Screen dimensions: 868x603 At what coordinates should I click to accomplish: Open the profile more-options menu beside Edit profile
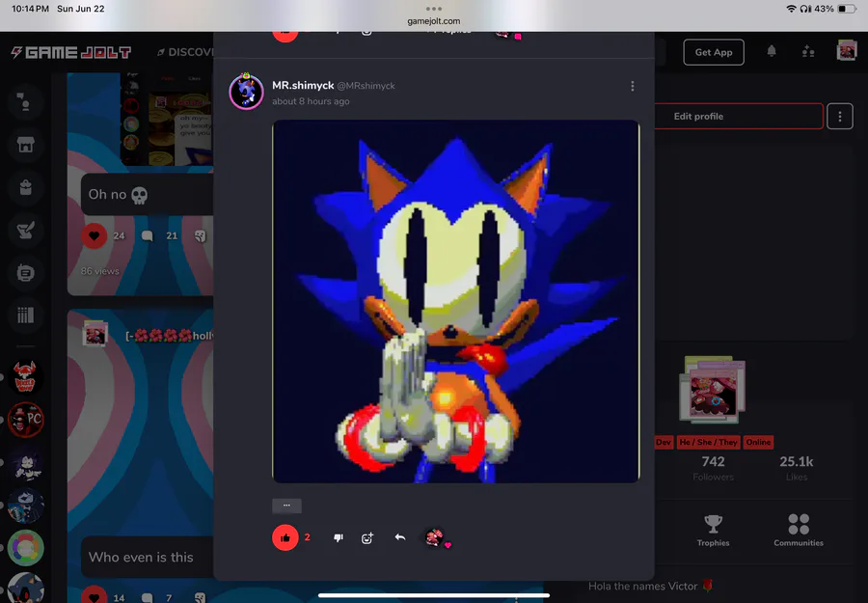point(840,117)
